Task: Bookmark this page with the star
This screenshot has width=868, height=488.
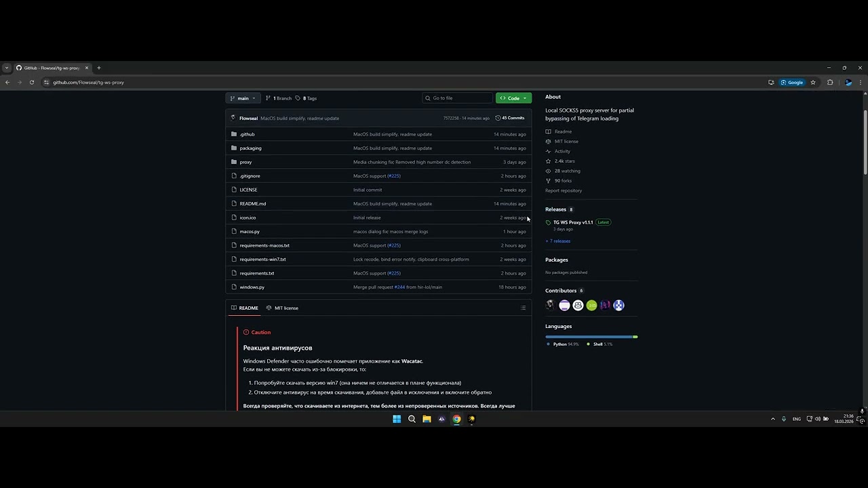Action: 813,83
